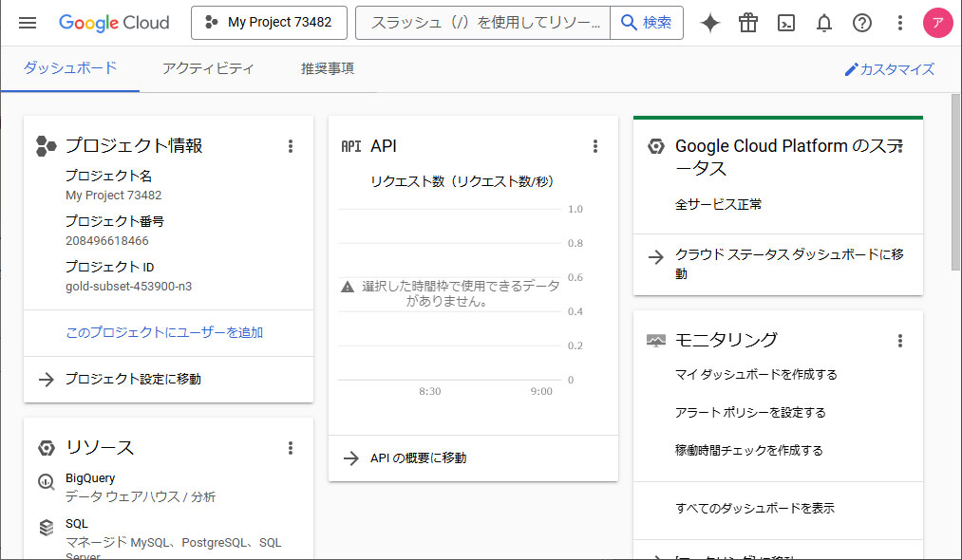Click アラート ポリシーを設定する
The image size is (962, 560).
750,412
